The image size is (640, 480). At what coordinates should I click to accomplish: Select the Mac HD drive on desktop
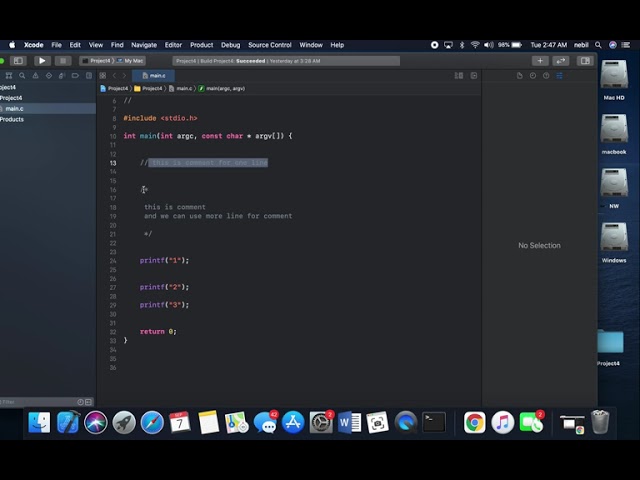pyautogui.click(x=614, y=80)
